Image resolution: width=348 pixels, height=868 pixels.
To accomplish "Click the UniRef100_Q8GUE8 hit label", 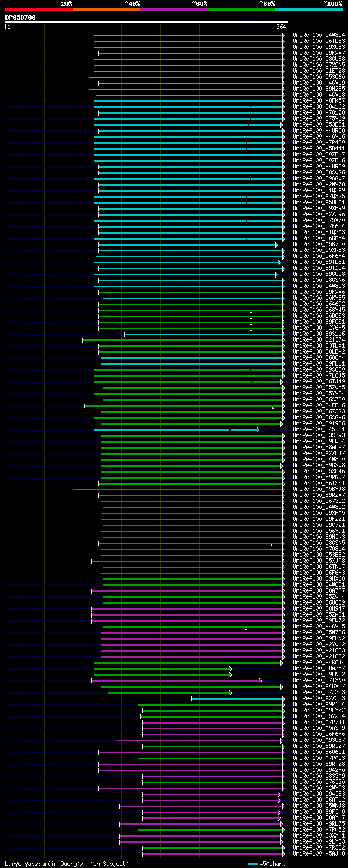I will [319, 59].
